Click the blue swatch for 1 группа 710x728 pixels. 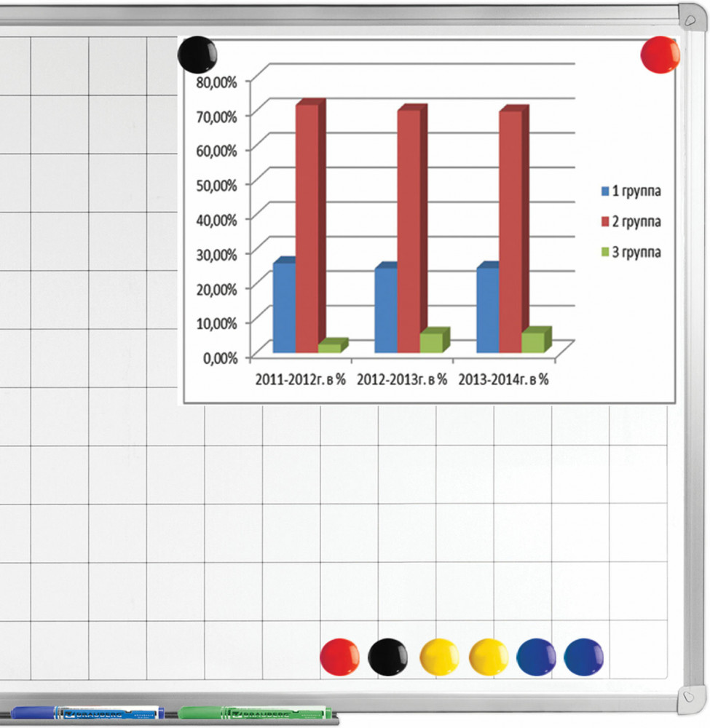[x=604, y=192]
